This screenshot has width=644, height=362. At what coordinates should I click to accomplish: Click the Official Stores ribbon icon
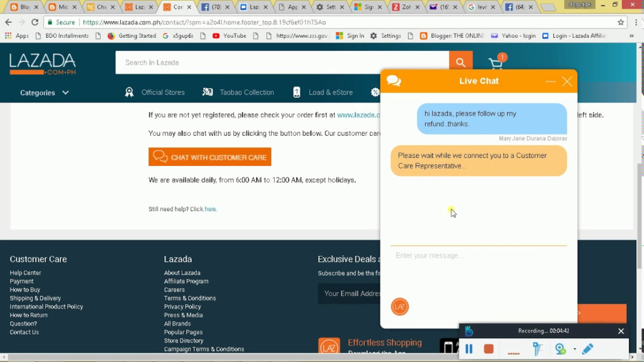click(130, 92)
